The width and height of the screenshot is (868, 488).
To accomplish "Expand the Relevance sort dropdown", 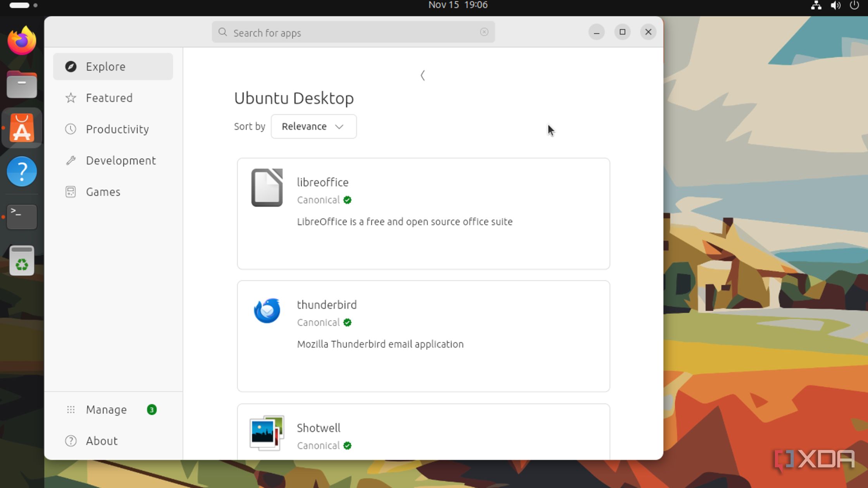I will tap(313, 127).
